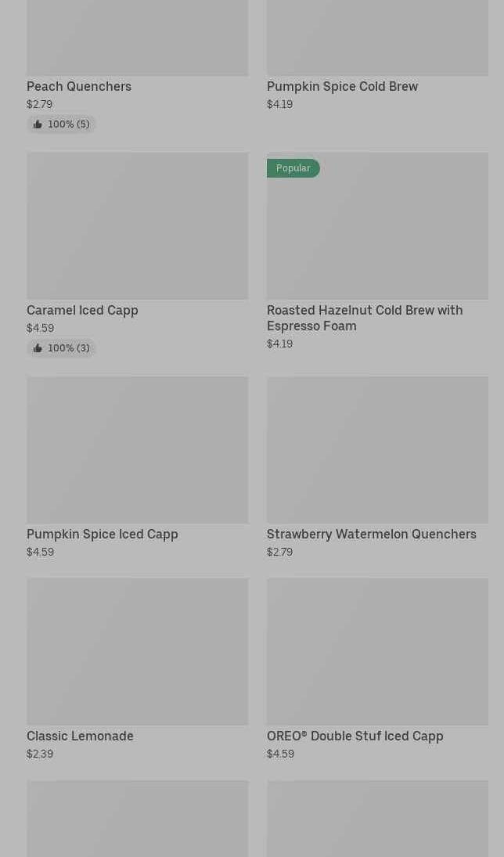Click the thumbs-up icon under Peach Quenchers
The height and width of the screenshot is (857, 504).
click(x=38, y=124)
